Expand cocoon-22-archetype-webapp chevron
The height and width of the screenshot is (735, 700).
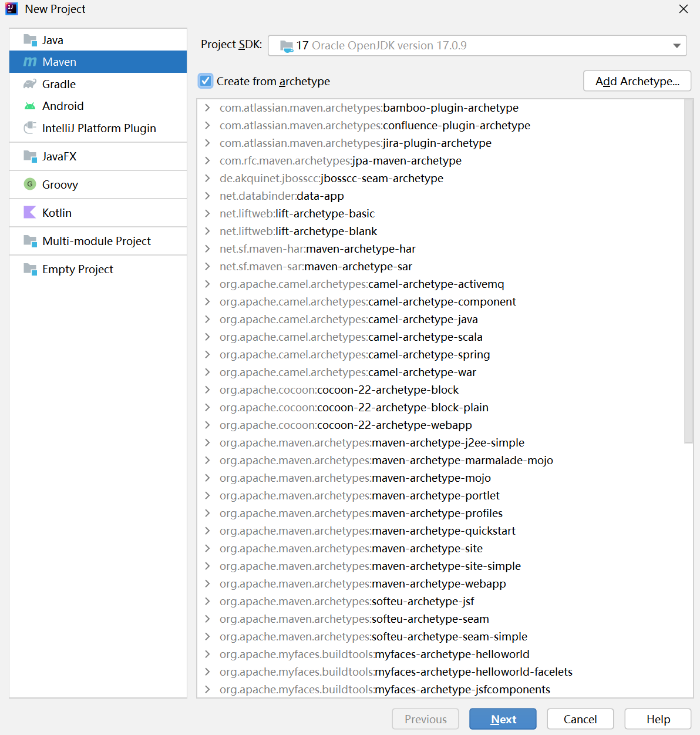pos(207,425)
